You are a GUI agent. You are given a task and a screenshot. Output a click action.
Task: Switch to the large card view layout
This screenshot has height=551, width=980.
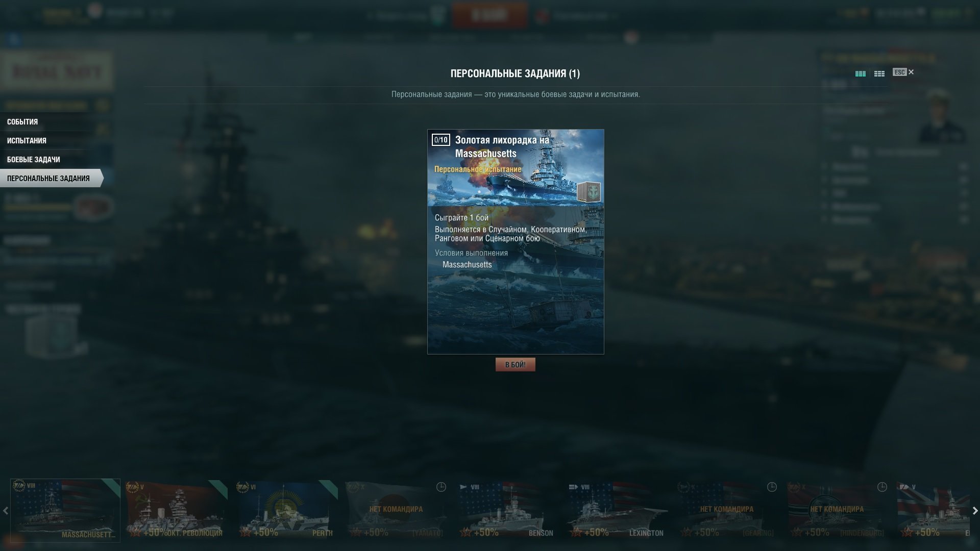(860, 74)
